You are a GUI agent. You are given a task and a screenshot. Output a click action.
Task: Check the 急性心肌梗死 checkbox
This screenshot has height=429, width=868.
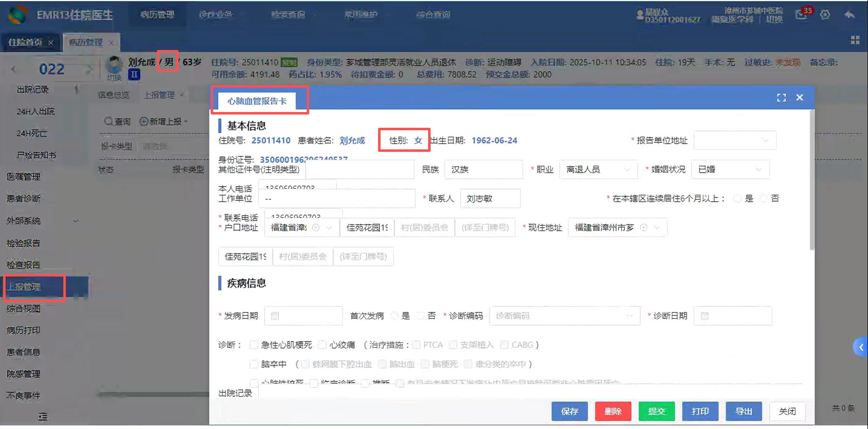[254, 345]
